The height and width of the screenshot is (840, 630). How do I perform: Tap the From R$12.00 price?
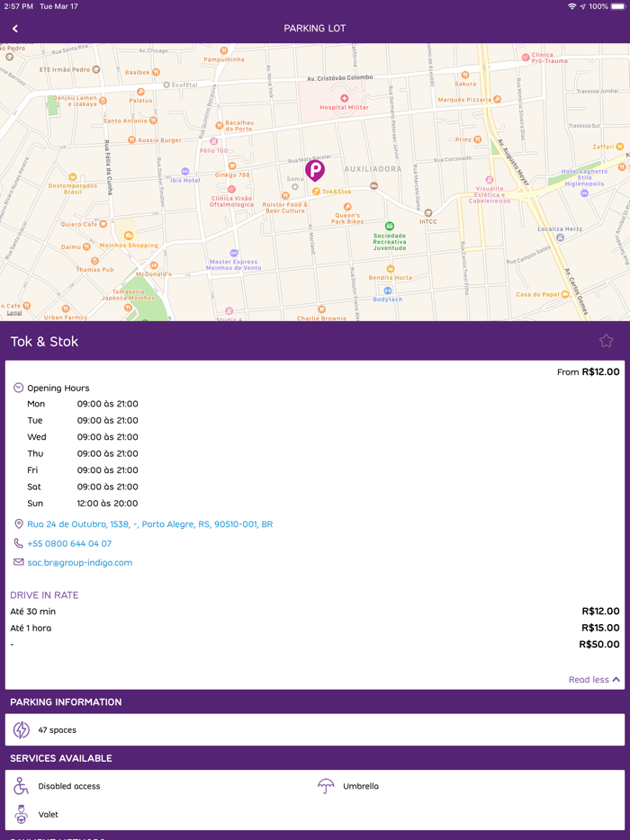coord(589,371)
